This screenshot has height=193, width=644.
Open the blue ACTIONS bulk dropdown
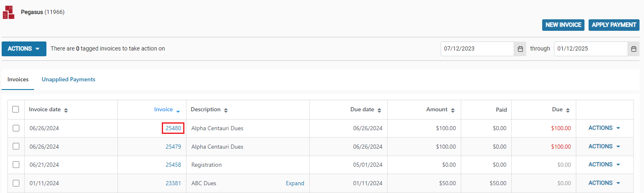tap(24, 48)
